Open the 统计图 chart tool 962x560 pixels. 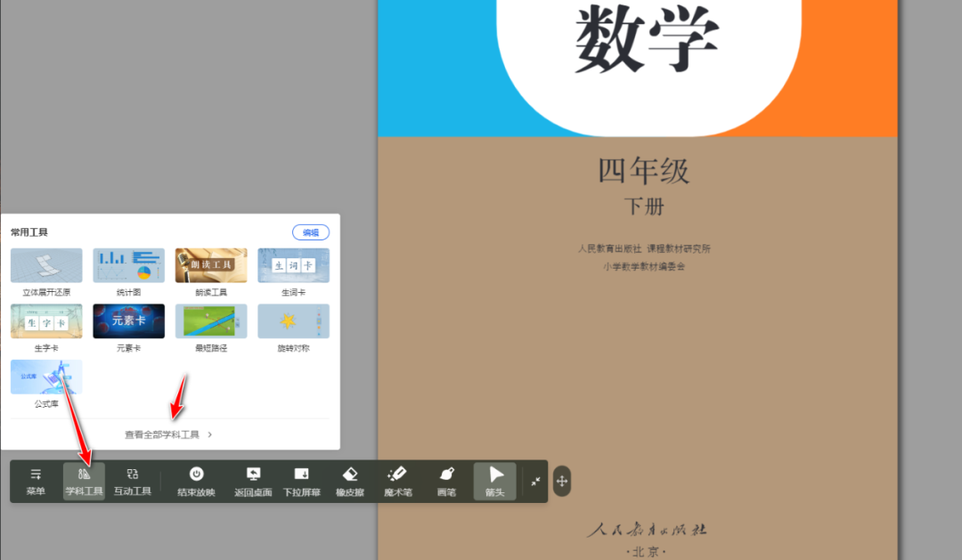129,272
